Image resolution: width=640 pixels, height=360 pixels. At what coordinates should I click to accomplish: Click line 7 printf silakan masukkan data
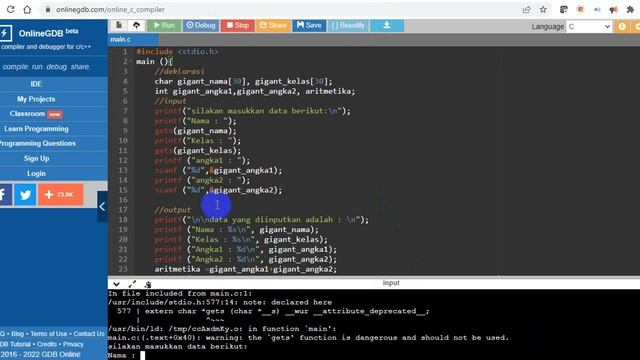coord(252,111)
